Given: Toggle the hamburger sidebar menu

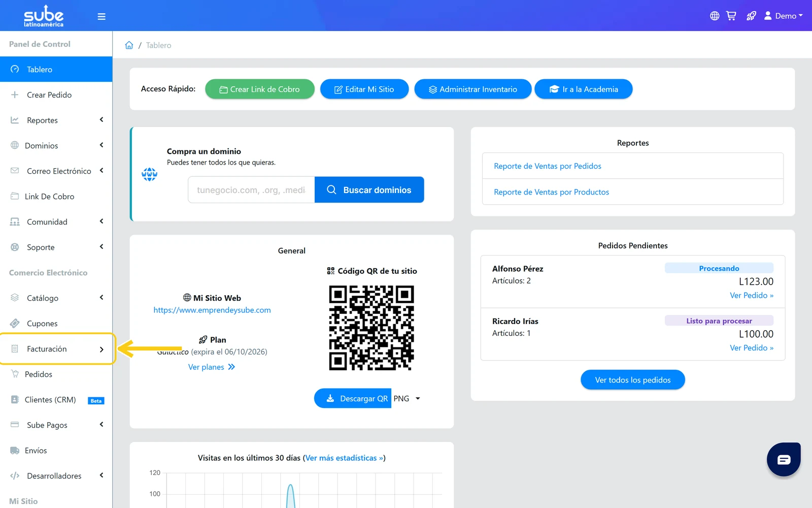Looking at the screenshot, I should point(101,16).
